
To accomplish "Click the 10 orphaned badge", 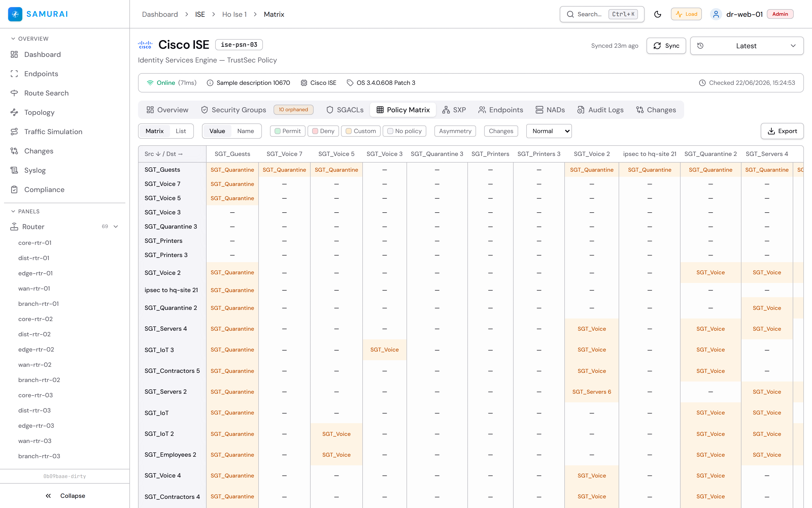I will click(x=293, y=110).
